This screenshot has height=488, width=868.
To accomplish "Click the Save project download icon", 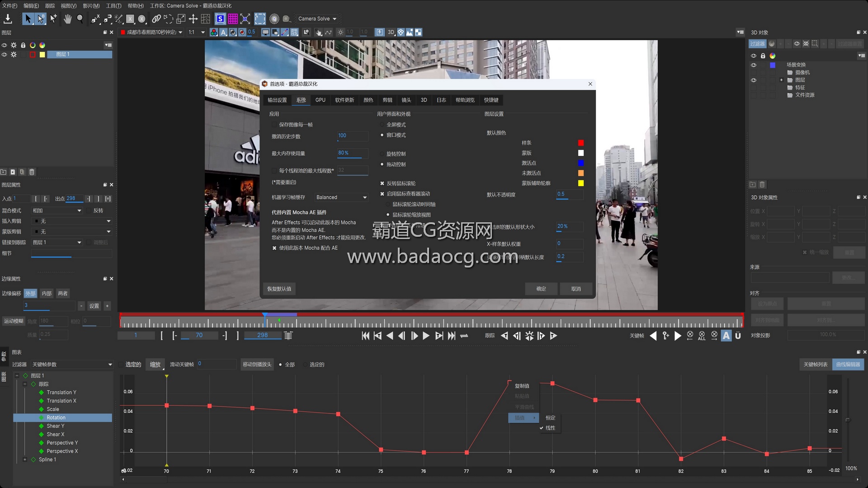I will click(x=8, y=19).
